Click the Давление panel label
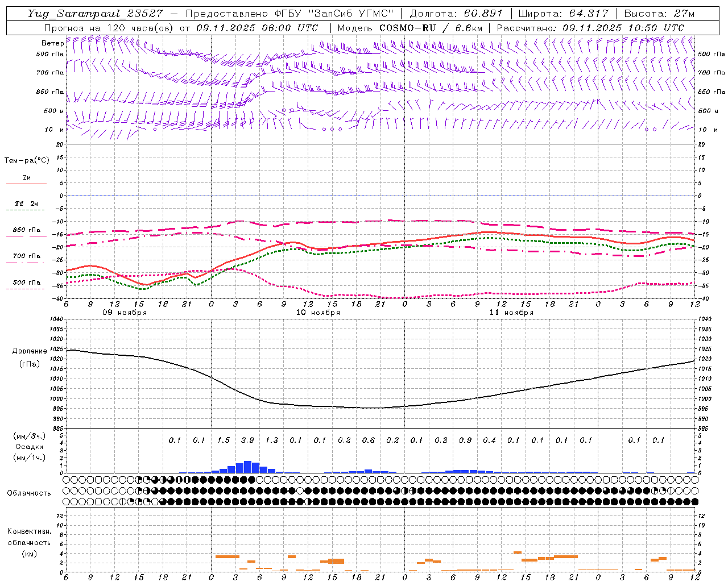Image resolution: width=728 pixels, height=582 pixels. pos(30,351)
